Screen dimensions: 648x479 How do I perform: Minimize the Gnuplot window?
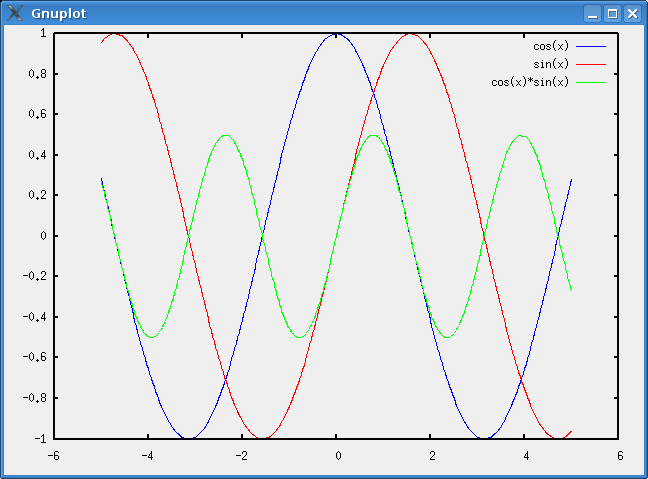pos(593,14)
